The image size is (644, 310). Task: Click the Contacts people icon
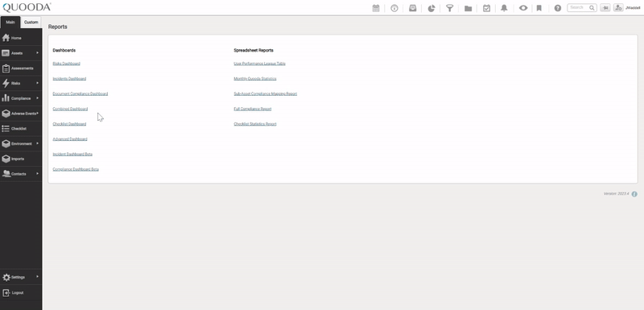[x=6, y=174]
